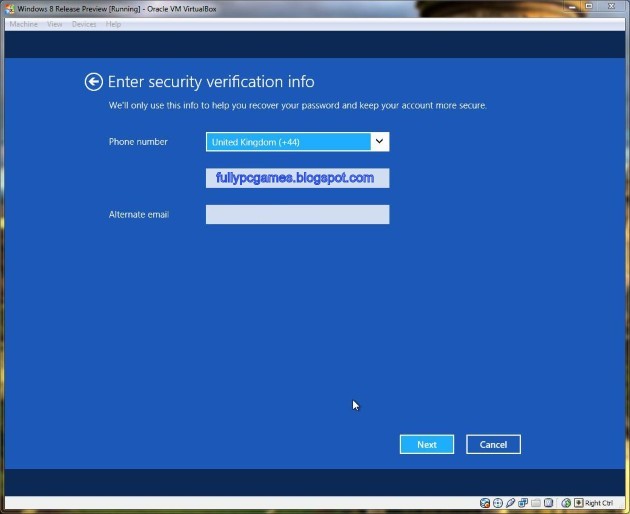Click the mouse integration status icon
Image resolution: width=630 pixels, height=514 pixels.
(x=566, y=503)
